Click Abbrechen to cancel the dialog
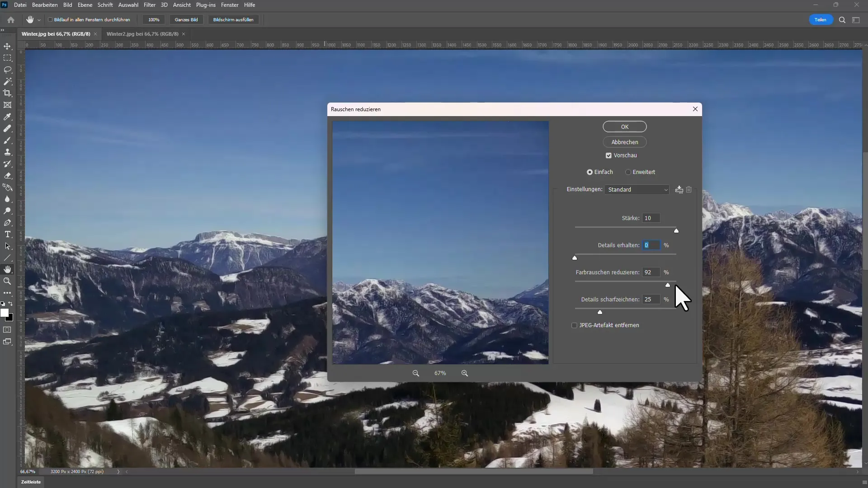 625,142
